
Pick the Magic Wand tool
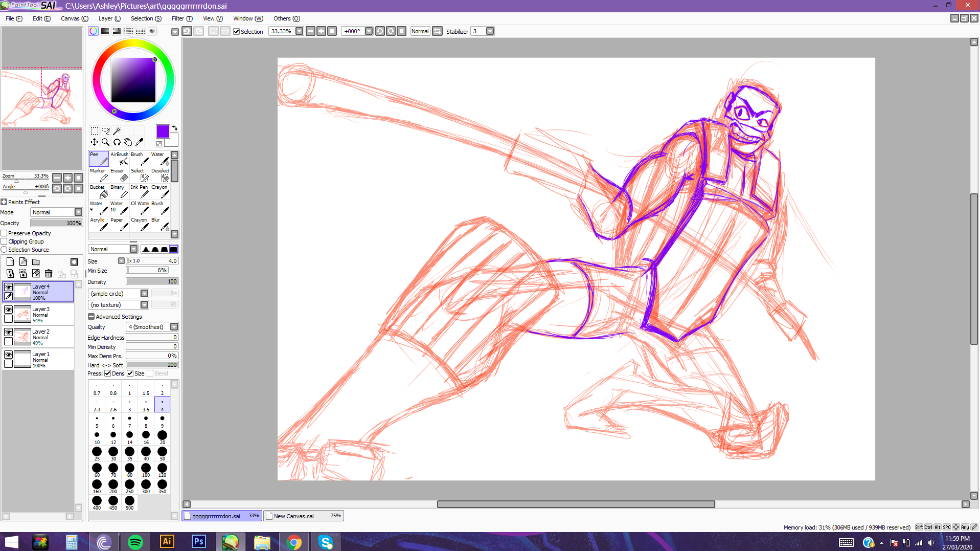[x=117, y=131]
